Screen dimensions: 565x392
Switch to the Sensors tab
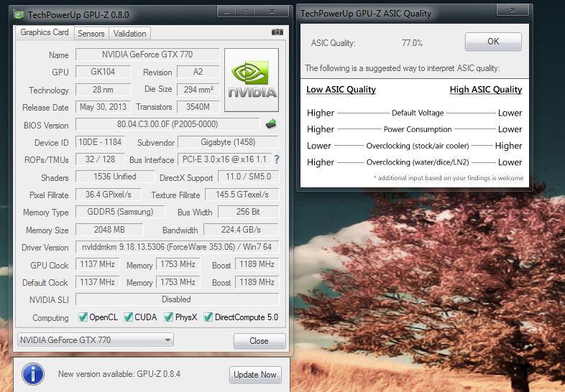pos(91,34)
